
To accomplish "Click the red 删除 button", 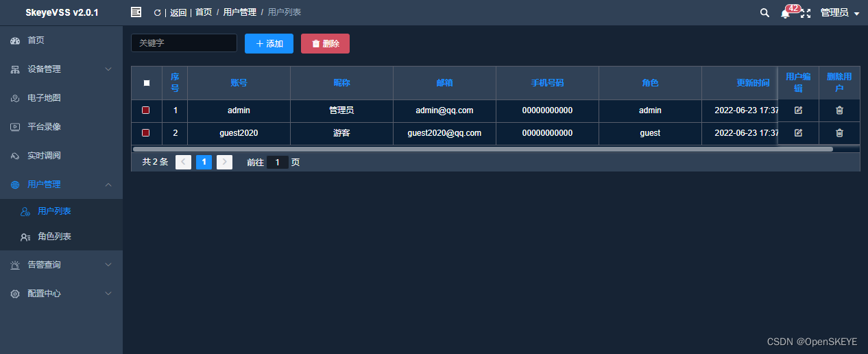I will [325, 43].
